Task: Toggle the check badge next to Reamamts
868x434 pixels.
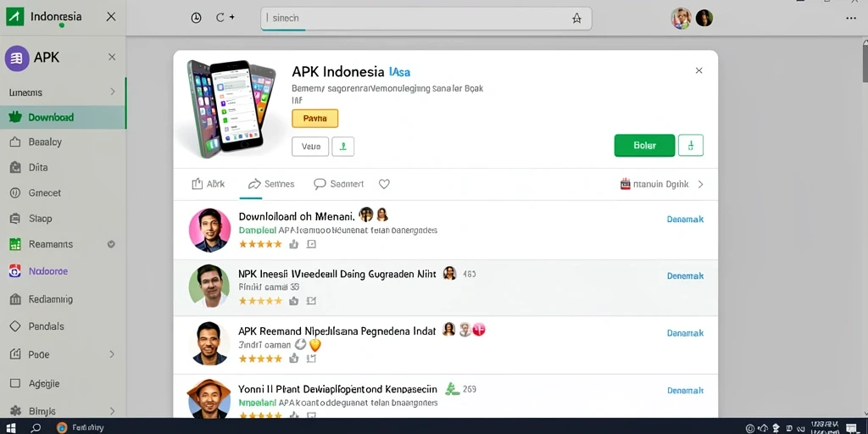Action: click(x=111, y=244)
